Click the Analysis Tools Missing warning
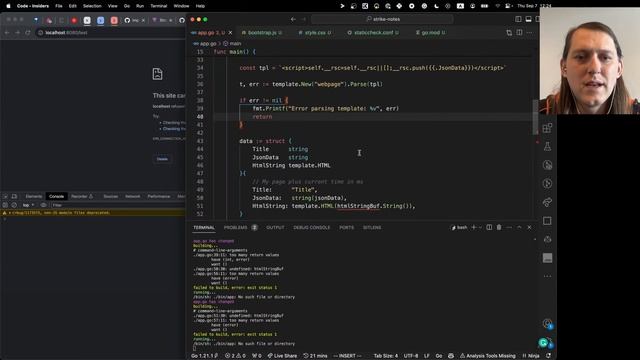 488,356
